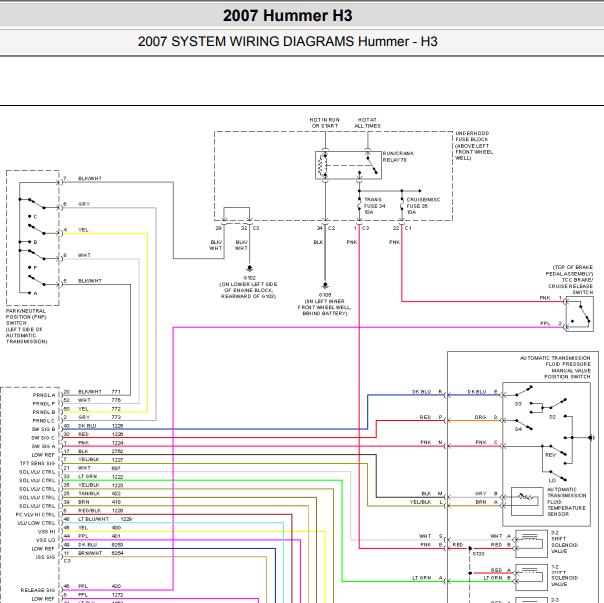Select the G102 ground location note
This screenshot has width=604, height=603.
(248, 287)
